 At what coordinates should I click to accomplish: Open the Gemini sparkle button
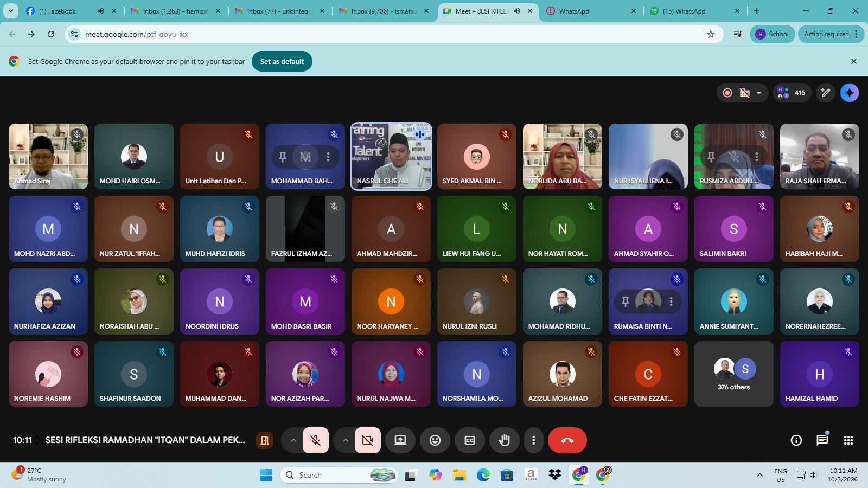pyautogui.click(x=849, y=93)
